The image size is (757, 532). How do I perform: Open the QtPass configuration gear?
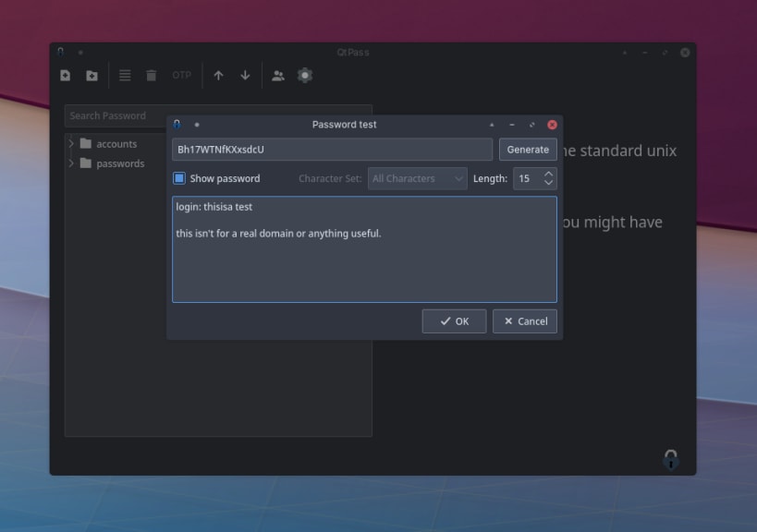click(x=304, y=75)
